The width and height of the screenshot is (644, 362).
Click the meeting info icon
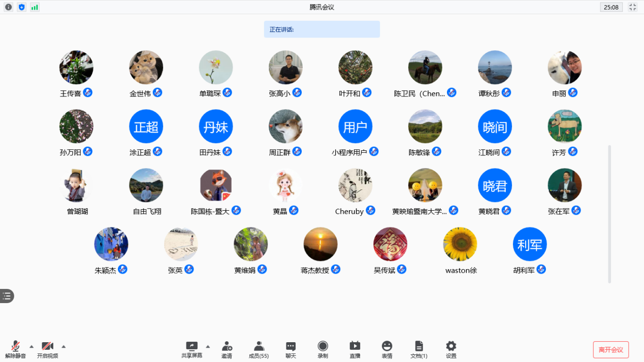9,7
